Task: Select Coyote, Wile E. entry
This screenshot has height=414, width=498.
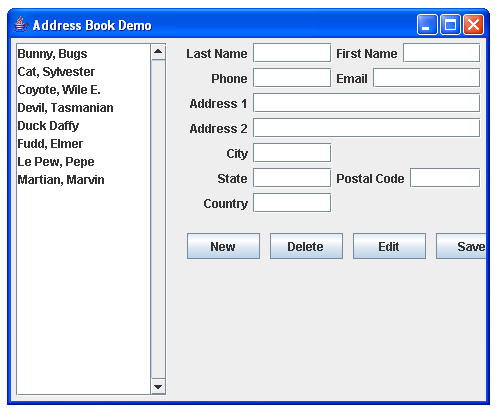Action: (84, 90)
